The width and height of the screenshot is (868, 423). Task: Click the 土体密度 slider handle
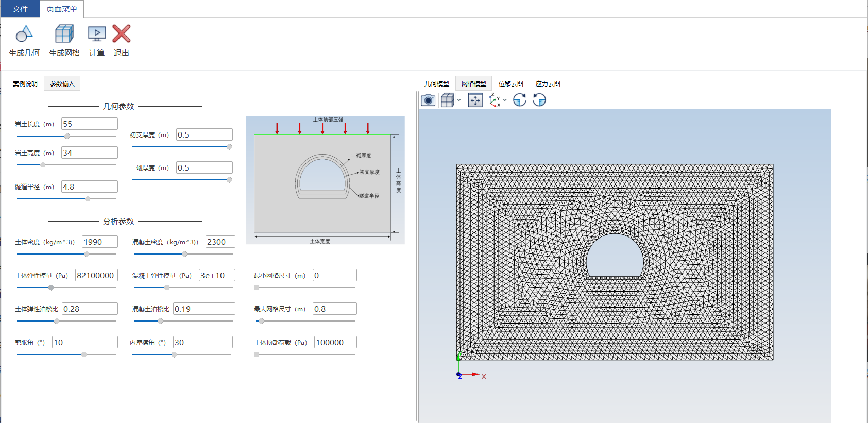click(87, 254)
